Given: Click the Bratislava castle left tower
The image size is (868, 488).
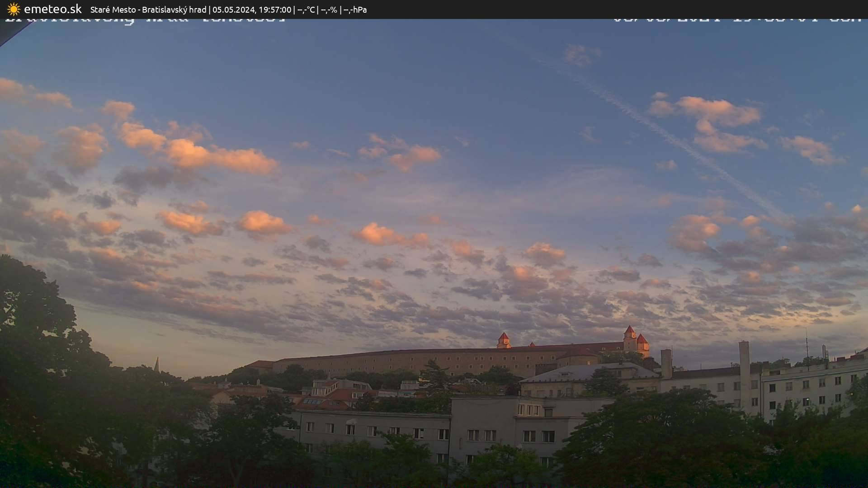Looking at the screenshot, I should 503,340.
